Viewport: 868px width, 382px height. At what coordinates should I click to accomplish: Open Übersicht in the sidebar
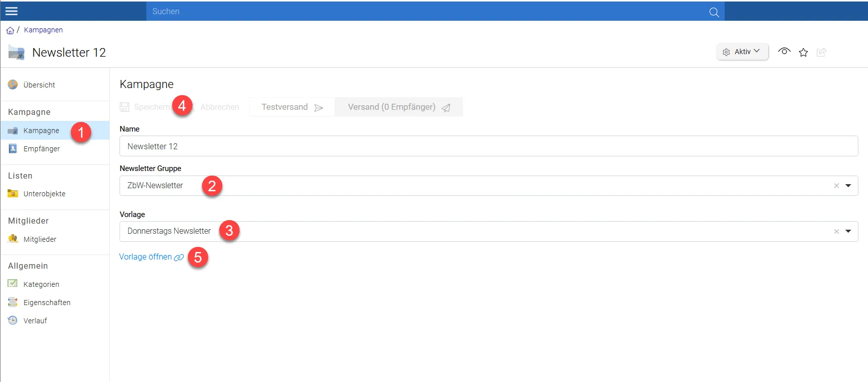55,85
